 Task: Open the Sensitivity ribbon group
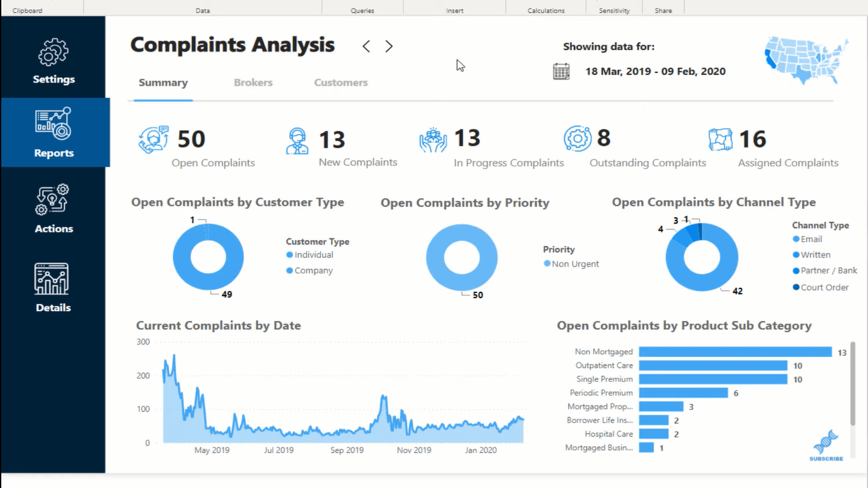614,10
